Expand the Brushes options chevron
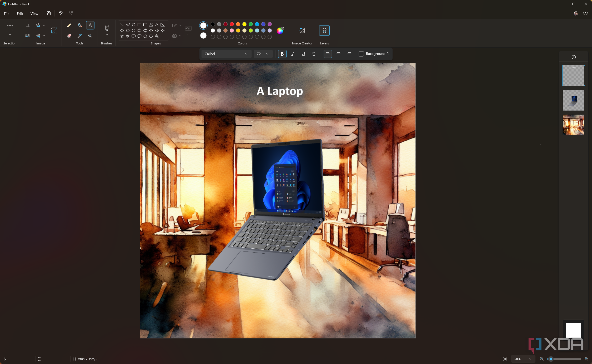This screenshot has width=592, height=364. coord(107,35)
